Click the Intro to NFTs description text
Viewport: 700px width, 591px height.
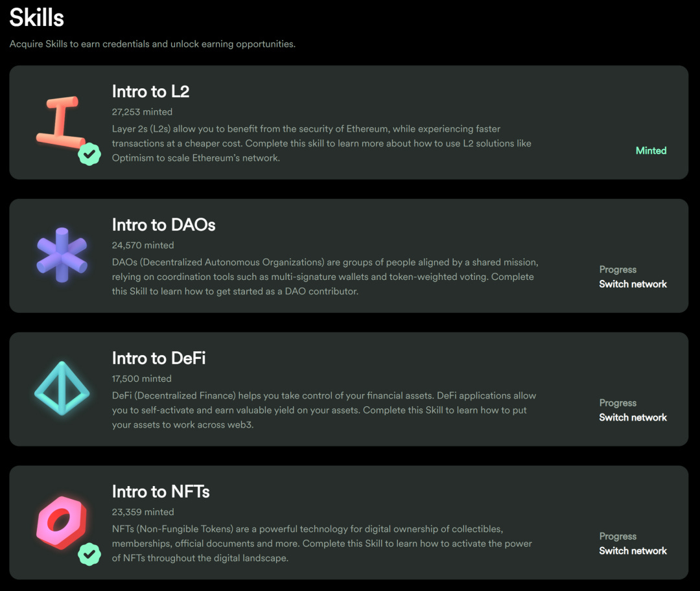point(322,544)
